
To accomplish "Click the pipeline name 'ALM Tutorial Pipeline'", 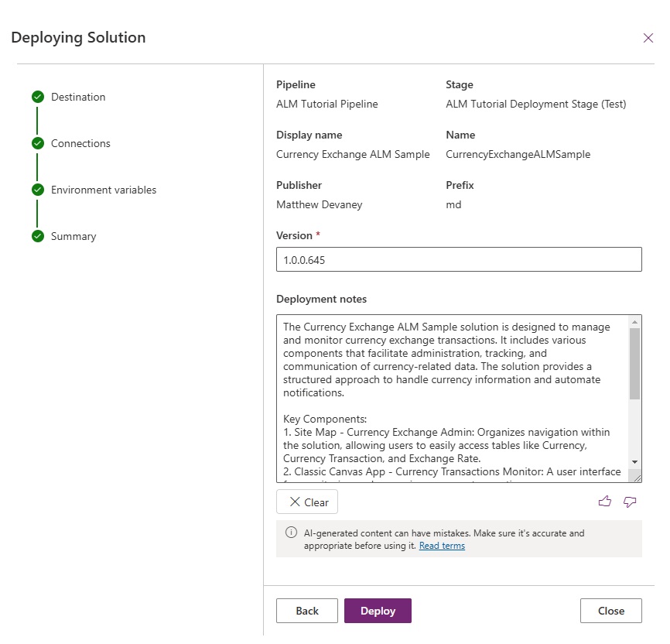I will click(x=327, y=104).
